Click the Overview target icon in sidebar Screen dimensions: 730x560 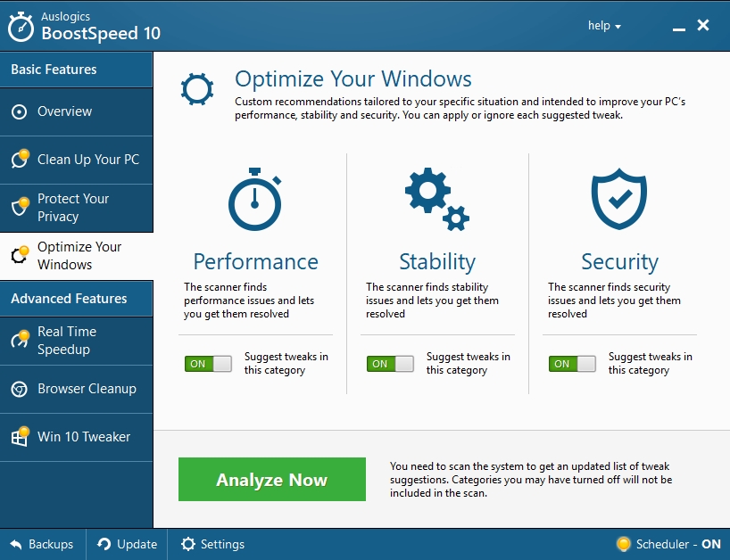(20, 111)
